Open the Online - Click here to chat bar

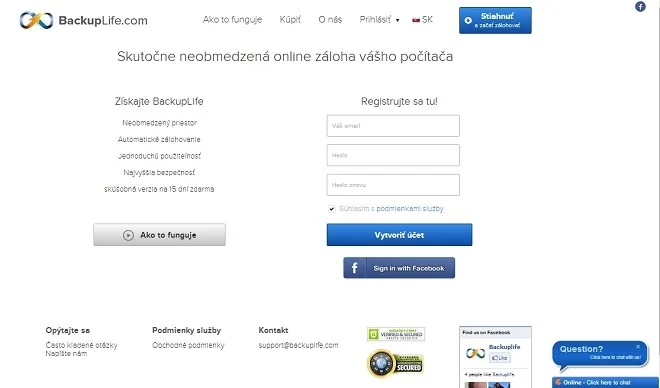[605, 383]
